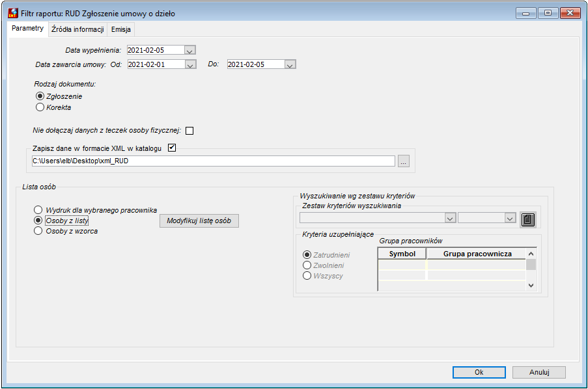Select Zatrudnieni radio option
This screenshot has height=389, width=588.
[x=307, y=255]
